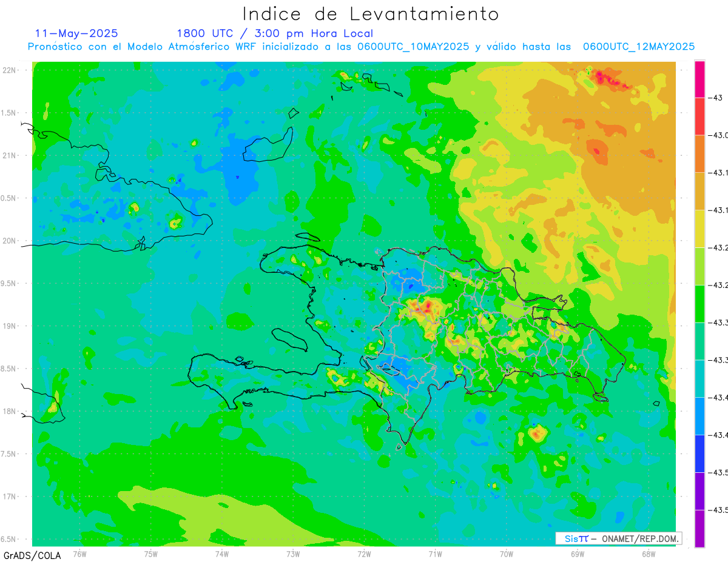This screenshot has height=562, width=728.
Task: Click the bright green colorbar swatch
Action: (699, 304)
